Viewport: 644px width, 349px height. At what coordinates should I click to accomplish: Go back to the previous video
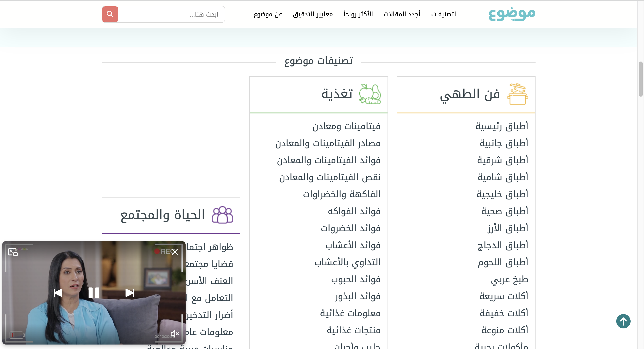pyautogui.click(x=58, y=293)
